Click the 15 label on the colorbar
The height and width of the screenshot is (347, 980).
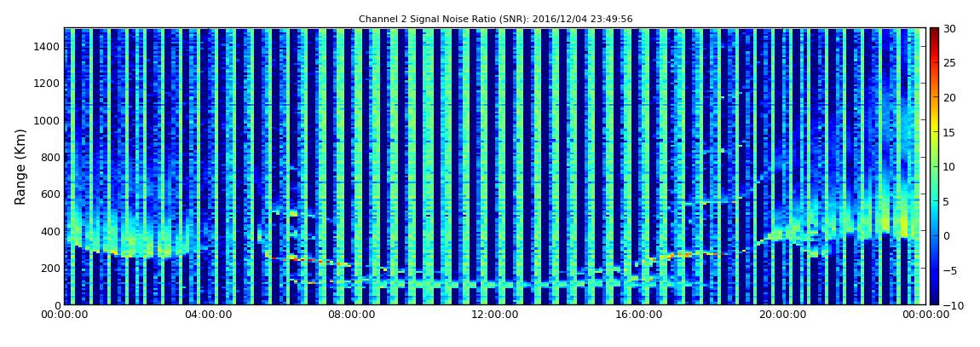point(950,132)
